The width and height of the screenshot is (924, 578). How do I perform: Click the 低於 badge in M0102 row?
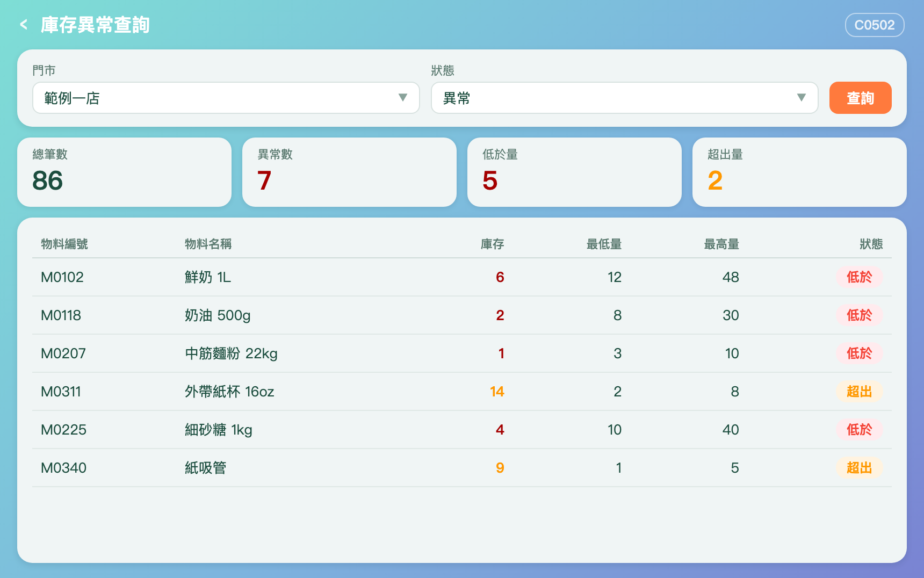pos(859,277)
